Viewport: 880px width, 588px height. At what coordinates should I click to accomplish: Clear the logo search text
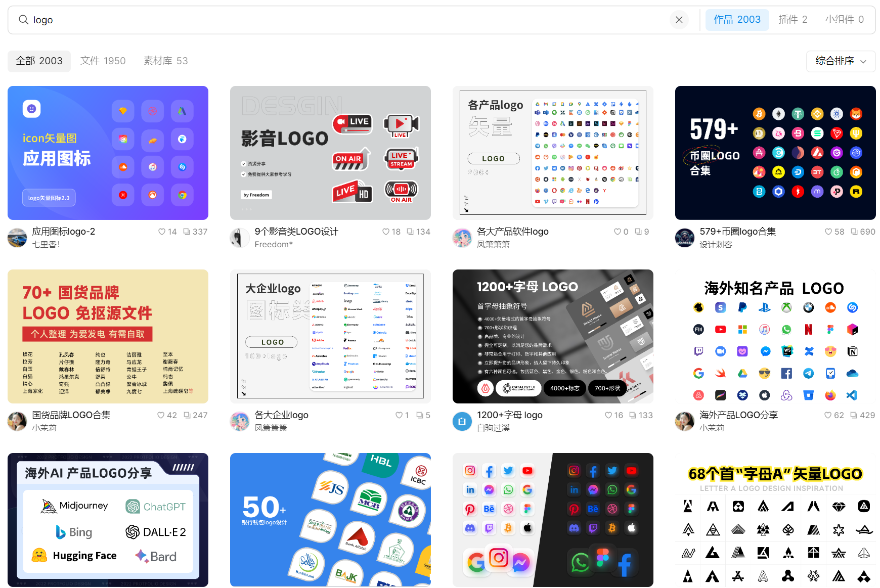pos(679,20)
